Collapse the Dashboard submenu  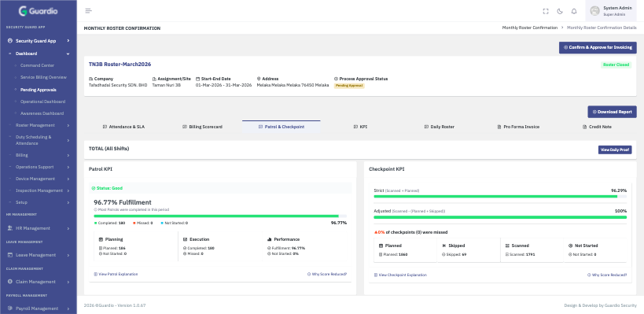tap(68, 54)
